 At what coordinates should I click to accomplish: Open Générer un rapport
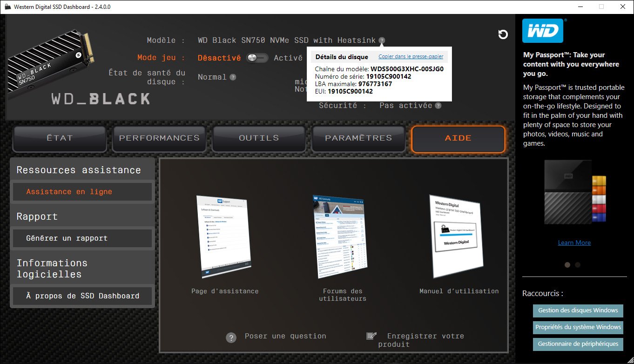pyautogui.click(x=82, y=238)
